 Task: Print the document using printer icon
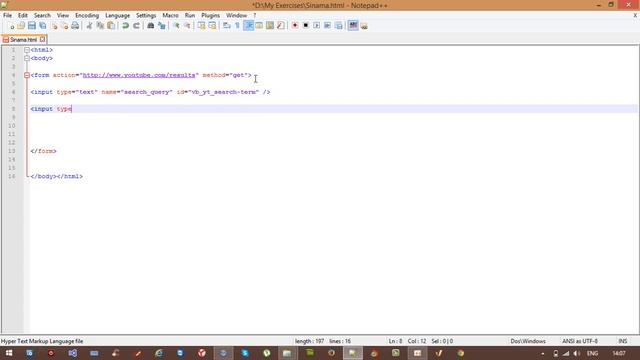click(x=75, y=26)
